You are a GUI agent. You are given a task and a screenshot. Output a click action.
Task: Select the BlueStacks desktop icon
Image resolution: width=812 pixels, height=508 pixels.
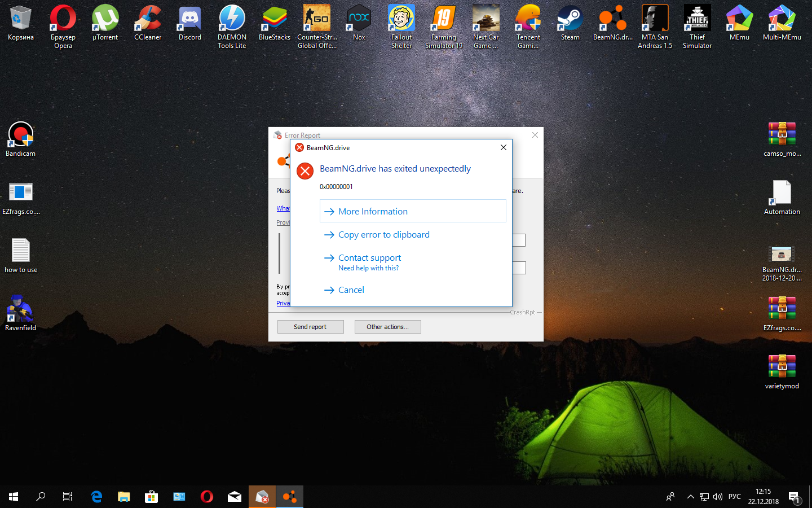pos(275,24)
